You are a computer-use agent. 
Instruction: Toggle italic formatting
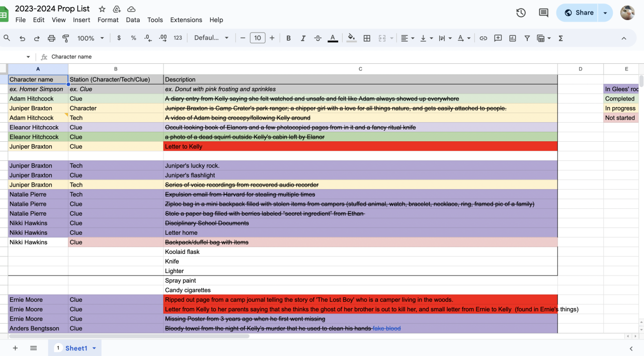click(303, 38)
